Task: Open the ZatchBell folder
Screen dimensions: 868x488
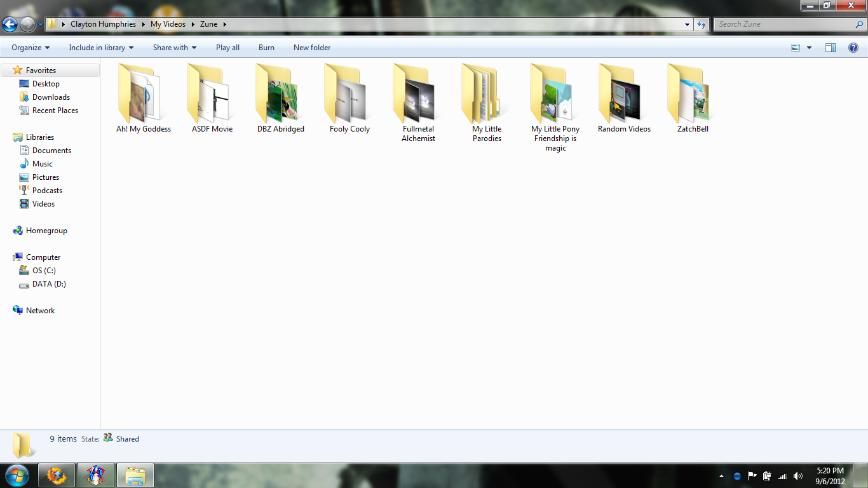Action: tap(693, 98)
